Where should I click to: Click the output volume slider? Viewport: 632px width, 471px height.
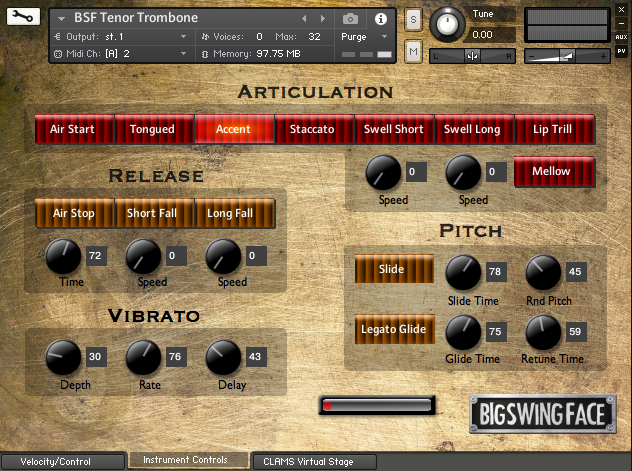[567, 56]
